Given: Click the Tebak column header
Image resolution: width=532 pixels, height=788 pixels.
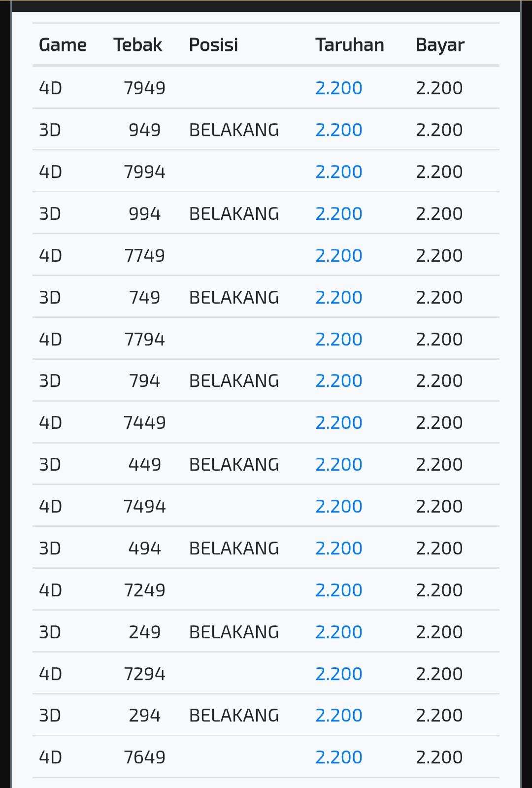Looking at the screenshot, I should [x=138, y=45].
